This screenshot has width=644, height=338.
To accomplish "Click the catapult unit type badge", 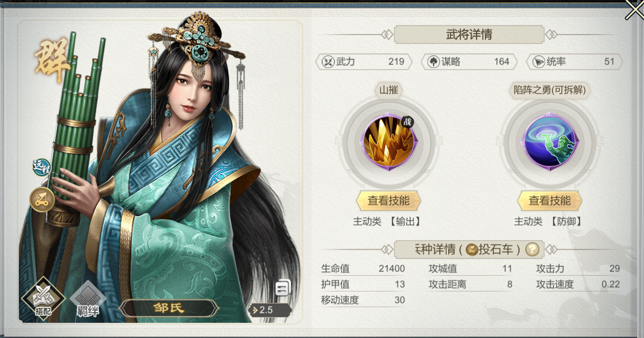I will pyautogui.click(x=42, y=199).
